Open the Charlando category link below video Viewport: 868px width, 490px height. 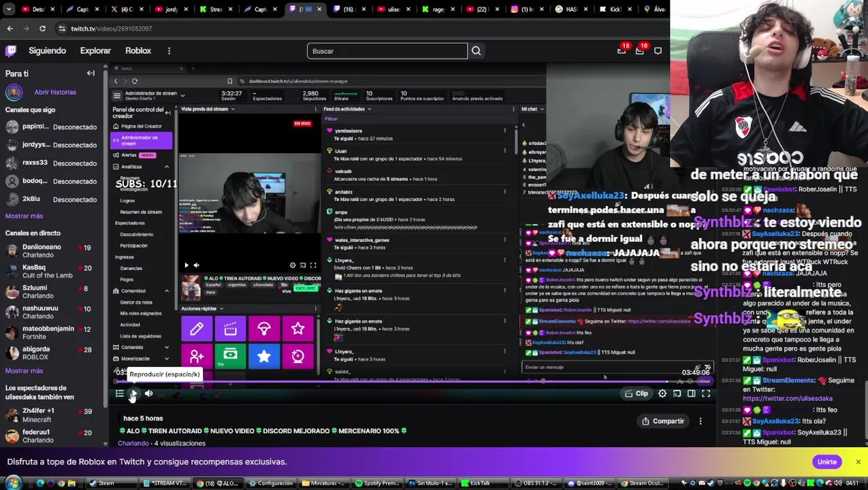pyautogui.click(x=133, y=443)
